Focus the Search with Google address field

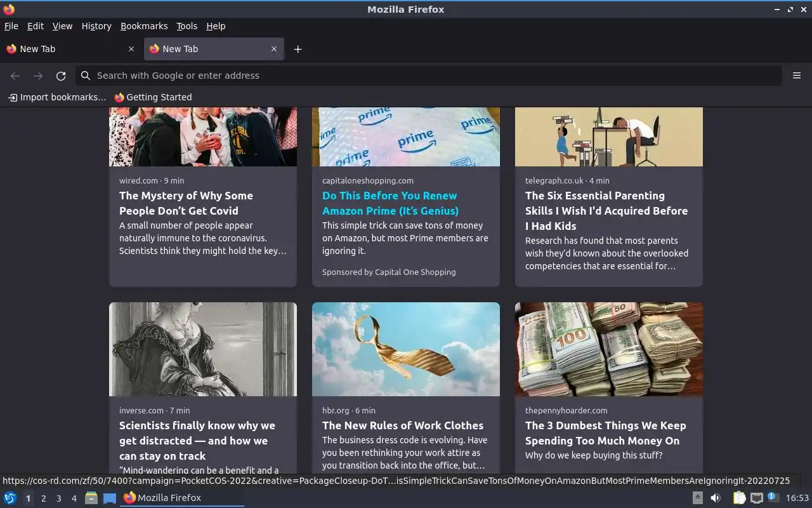click(428, 76)
